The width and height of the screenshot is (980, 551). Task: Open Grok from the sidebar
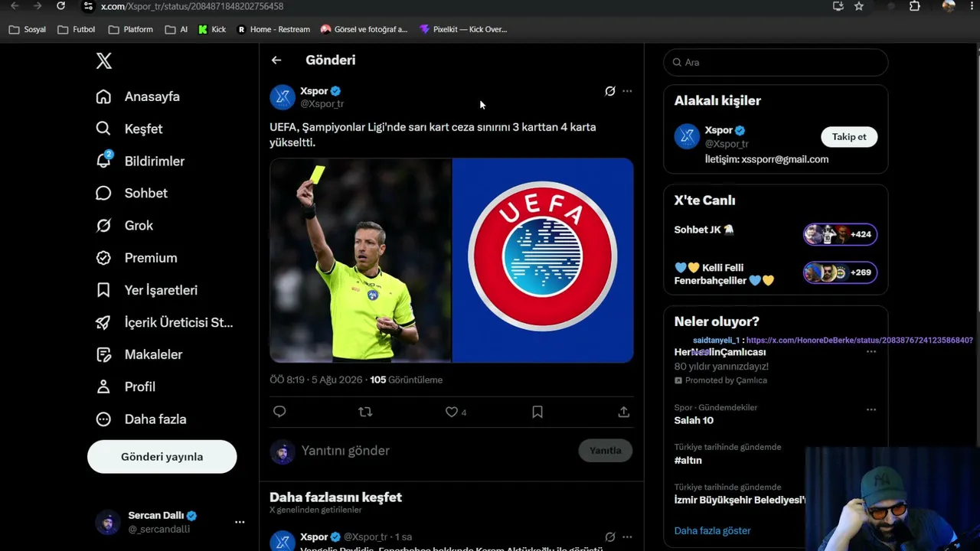(x=124, y=226)
